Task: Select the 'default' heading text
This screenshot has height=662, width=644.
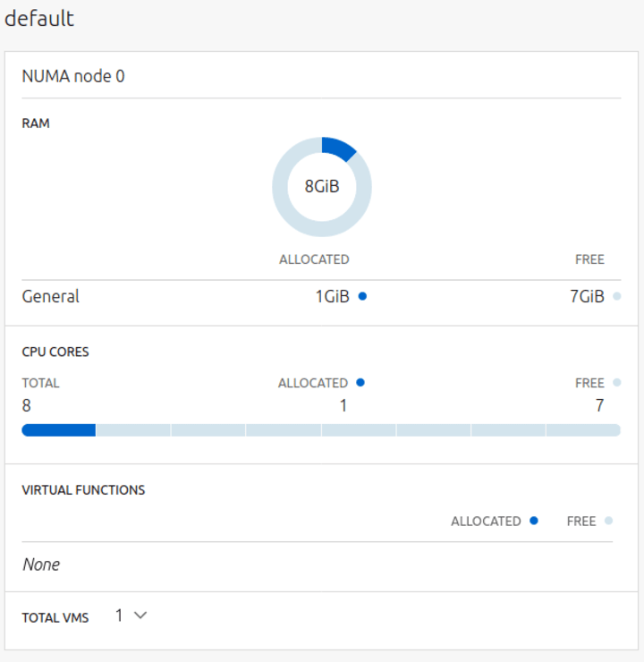Action: pyautogui.click(x=39, y=19)
